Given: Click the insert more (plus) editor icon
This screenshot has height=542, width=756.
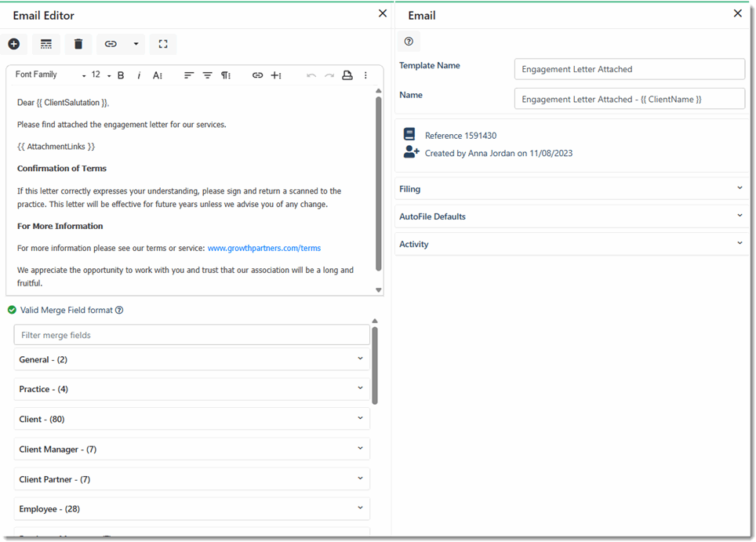Looking at the screenshot, I should pos(276,75).
